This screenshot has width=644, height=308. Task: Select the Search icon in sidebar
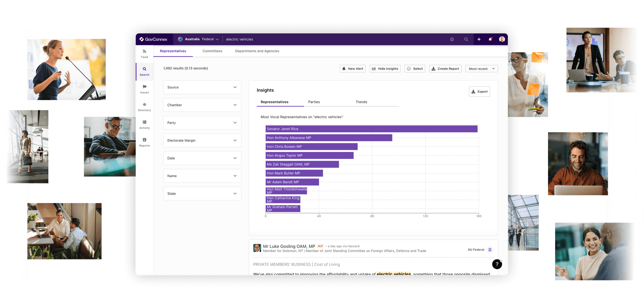(x=144, y=71)
